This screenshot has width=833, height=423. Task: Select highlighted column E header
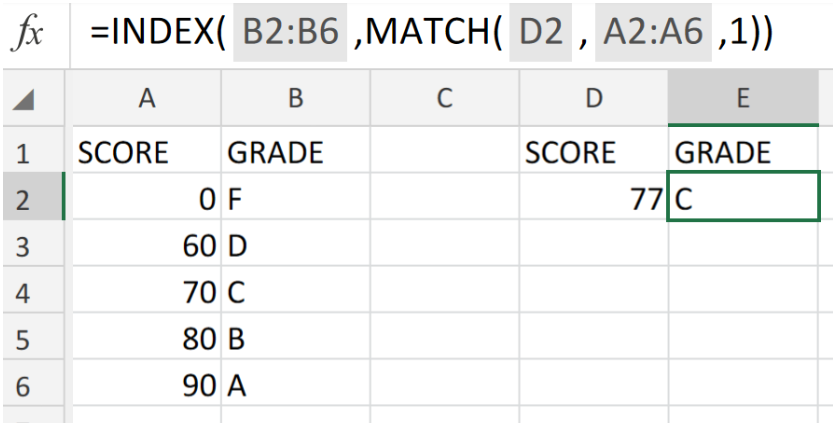coord(743,98)
